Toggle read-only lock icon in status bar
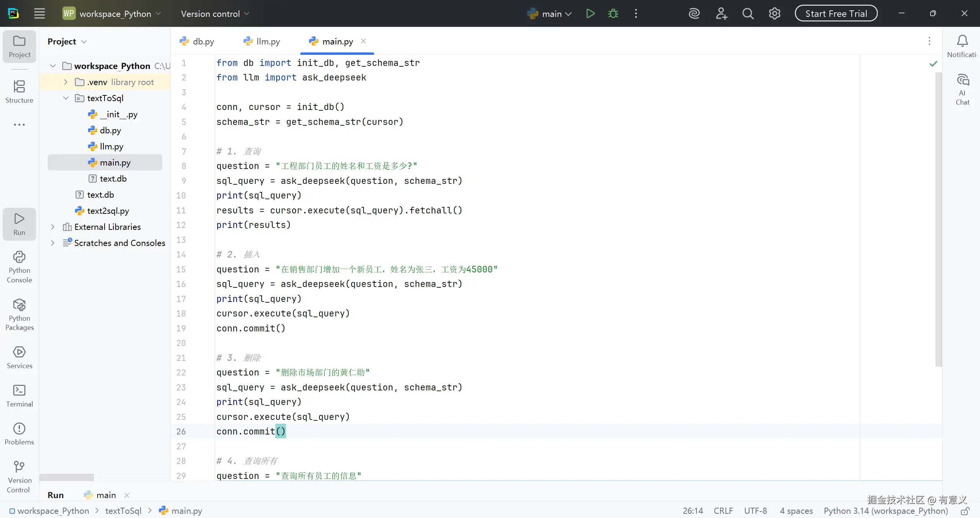Screen dimensions: 980x518 point(965,511)
